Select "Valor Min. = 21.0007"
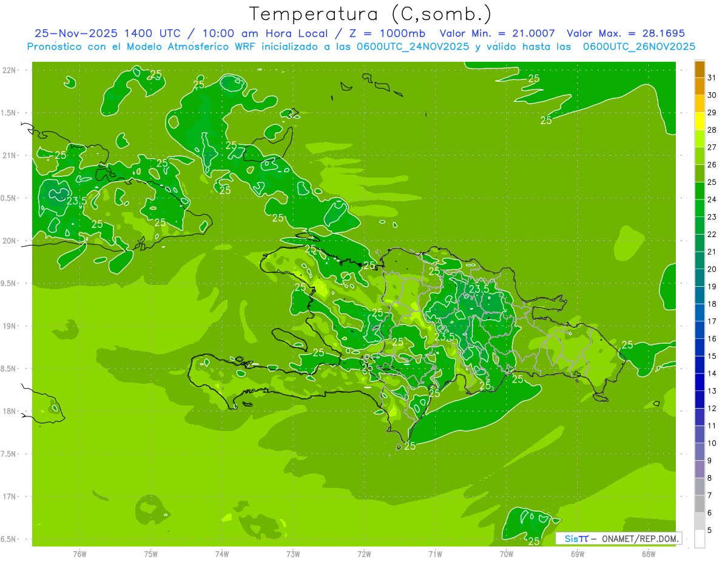The image size is (728, 562). [x=497, y=33]
